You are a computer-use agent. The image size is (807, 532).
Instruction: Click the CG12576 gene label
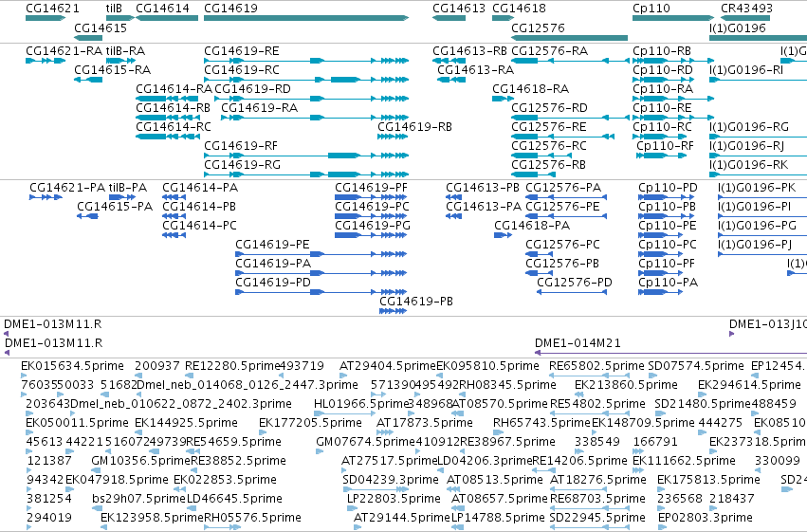(538, 28)
